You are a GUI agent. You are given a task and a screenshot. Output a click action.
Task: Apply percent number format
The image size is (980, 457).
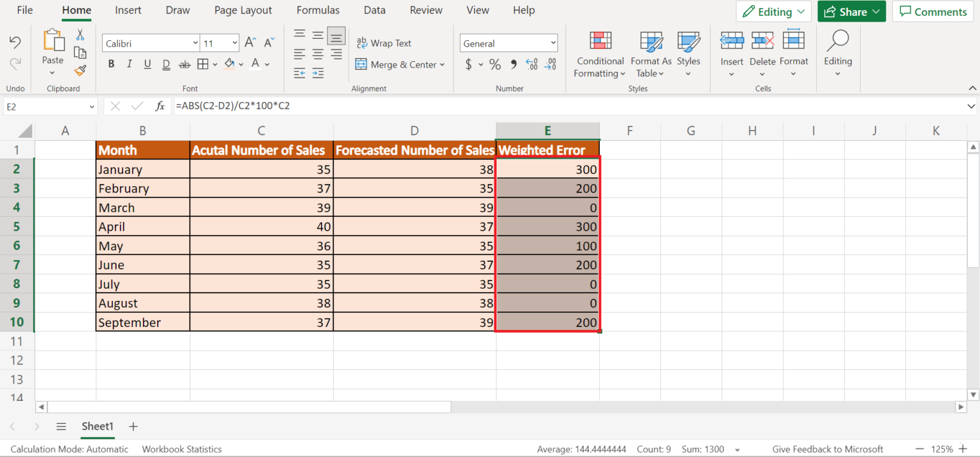pyautogui.click(x=495, y=64)
